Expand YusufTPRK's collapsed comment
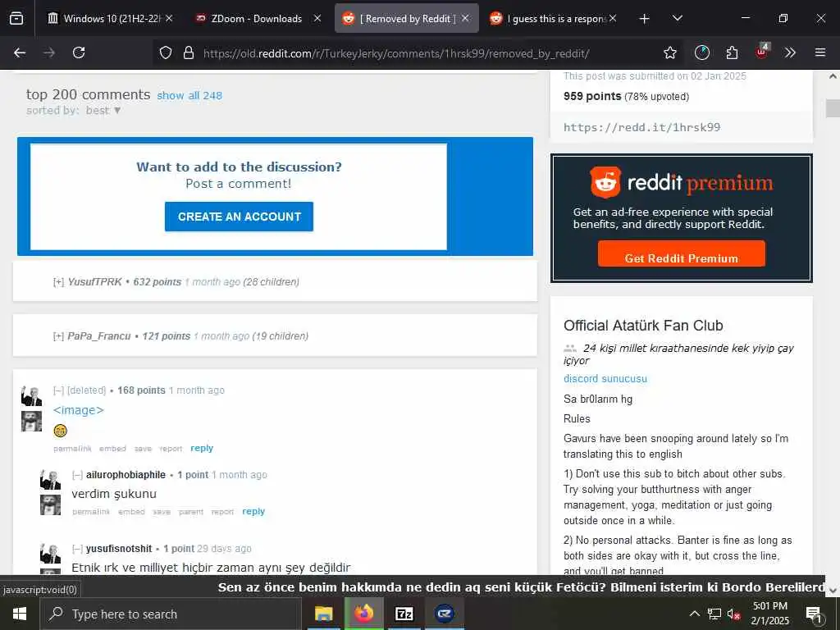This screenshot has height=630, width=840. [x=58, y=282]
